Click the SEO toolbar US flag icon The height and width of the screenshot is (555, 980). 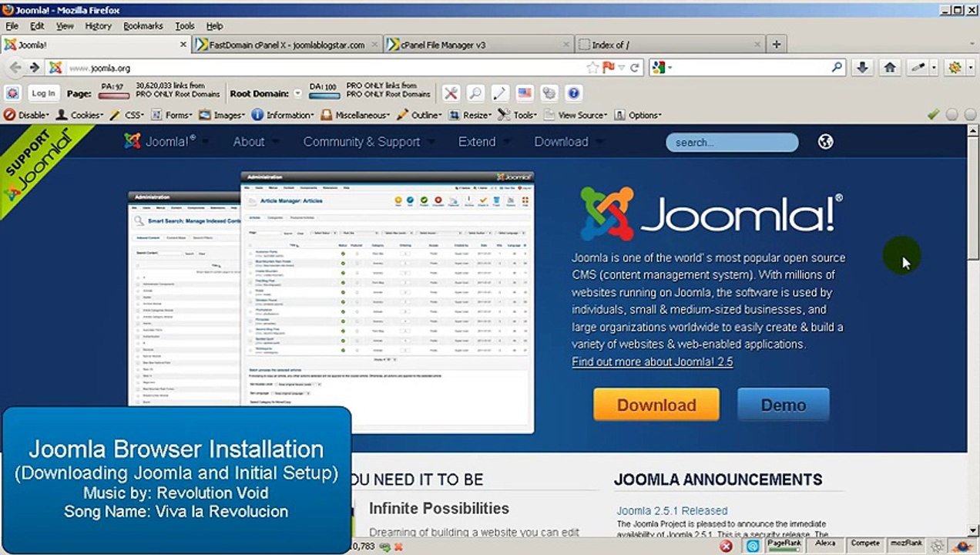point(525,93)
